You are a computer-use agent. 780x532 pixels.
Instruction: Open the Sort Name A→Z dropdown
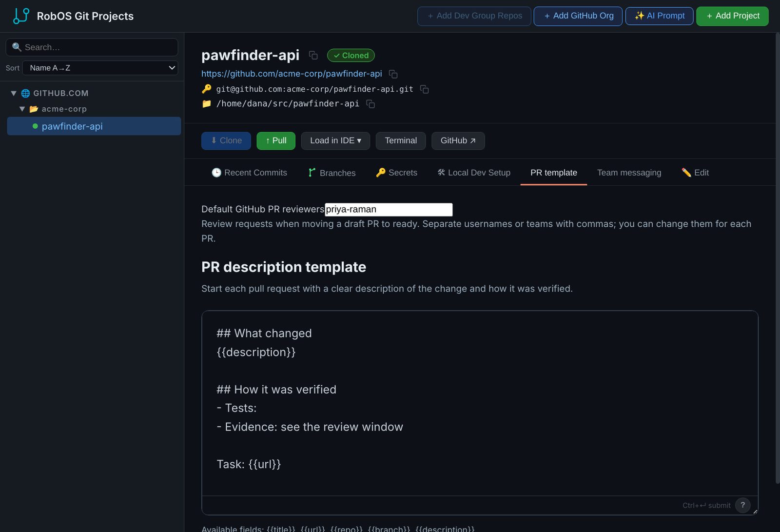coord(100,68)
